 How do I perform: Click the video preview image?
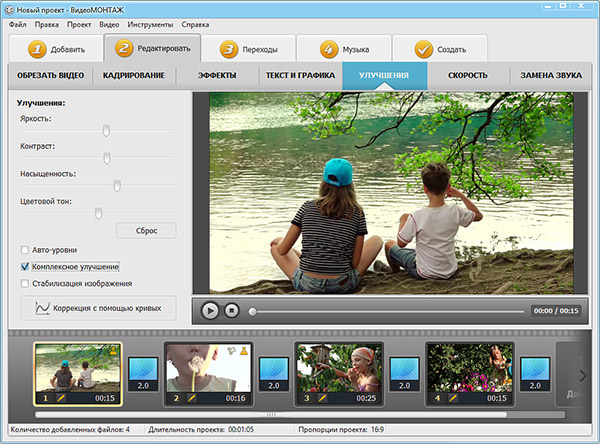pos(391,193)
